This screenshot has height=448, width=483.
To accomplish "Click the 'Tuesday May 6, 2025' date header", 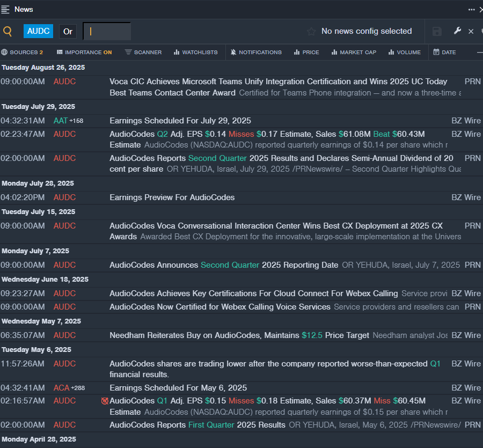I will (36, 350).
